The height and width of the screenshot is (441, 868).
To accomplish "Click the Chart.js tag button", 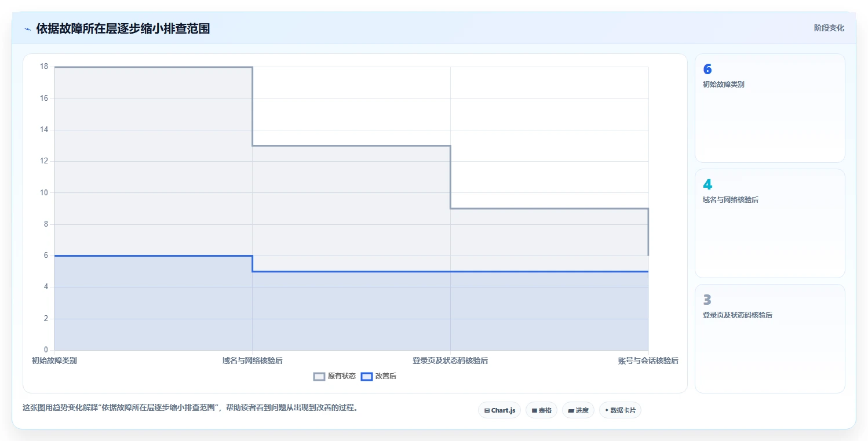I will click(x=499, y=410).
